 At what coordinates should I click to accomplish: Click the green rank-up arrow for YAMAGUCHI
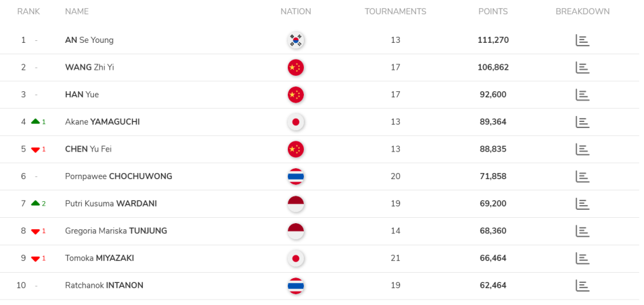(x=36, y=122)
